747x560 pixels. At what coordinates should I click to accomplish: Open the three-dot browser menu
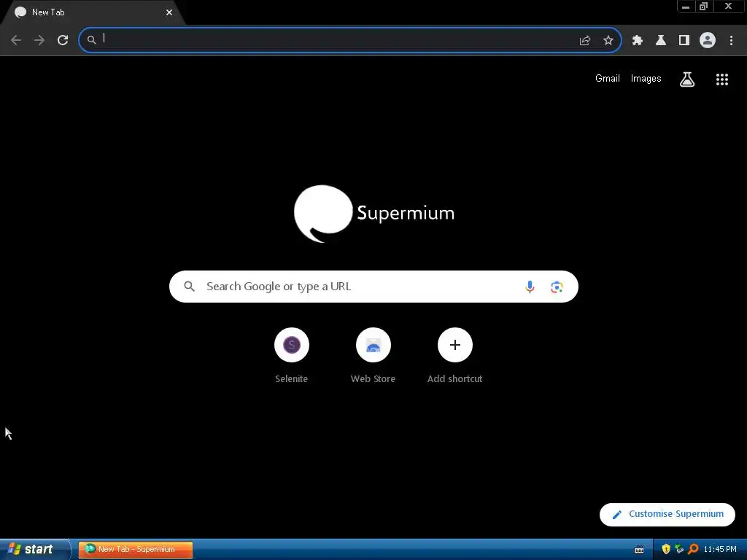(731, 41)
